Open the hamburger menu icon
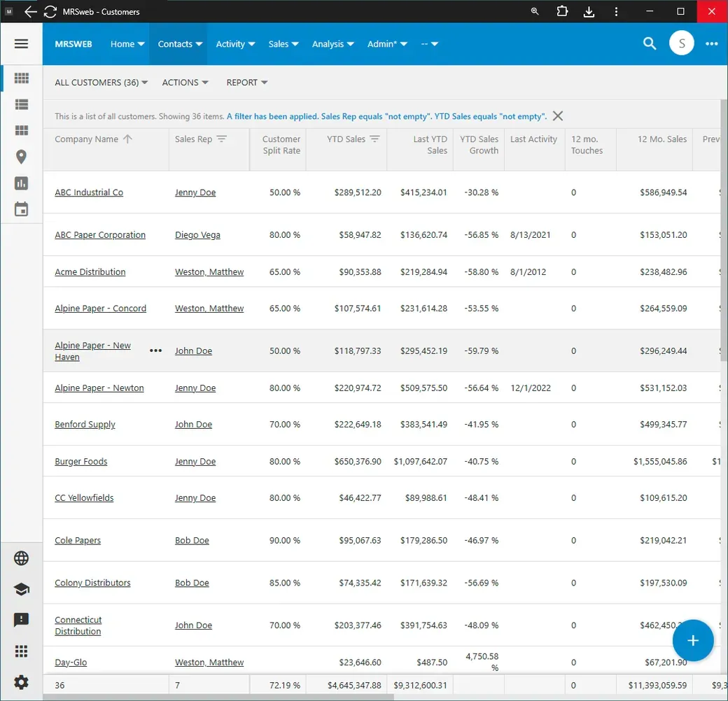The width and height of the screenshot is (728, 701). [x=22, y=44]
